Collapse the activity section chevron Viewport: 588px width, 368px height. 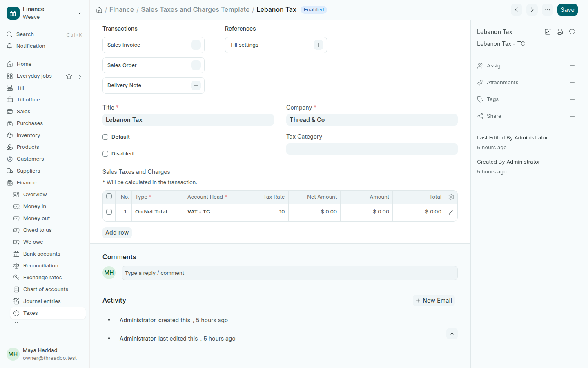(x=452, y=334)
